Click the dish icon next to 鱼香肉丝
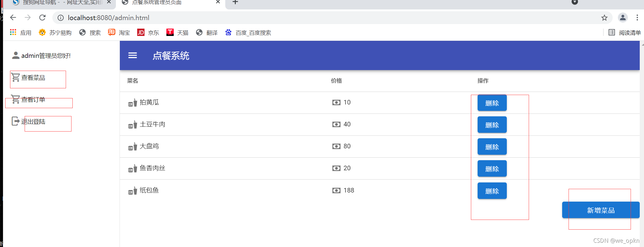Viewport: 644px width, 247px height. pyautogui.click(x=133, y=168)
